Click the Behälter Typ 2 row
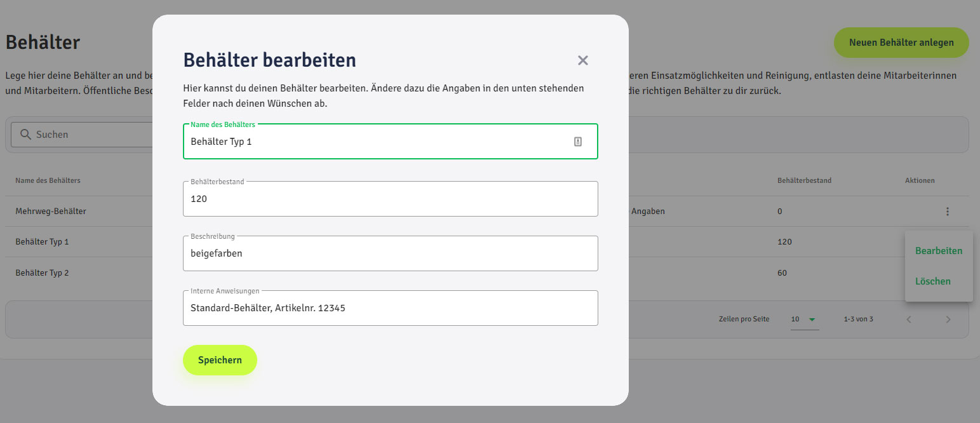 (x=42, y=273)
